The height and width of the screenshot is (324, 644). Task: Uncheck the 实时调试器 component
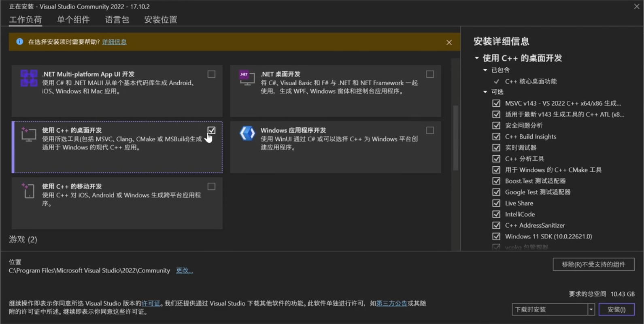[496, 148]
